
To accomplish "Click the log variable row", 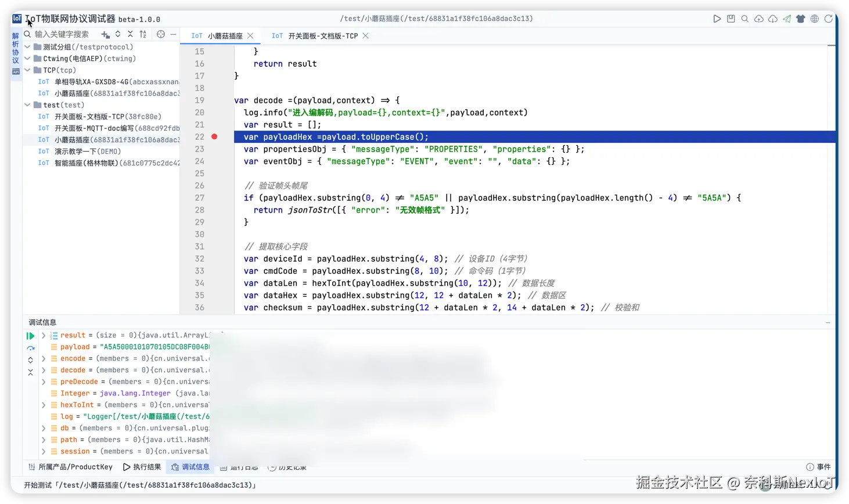I will tap(130, 417).
